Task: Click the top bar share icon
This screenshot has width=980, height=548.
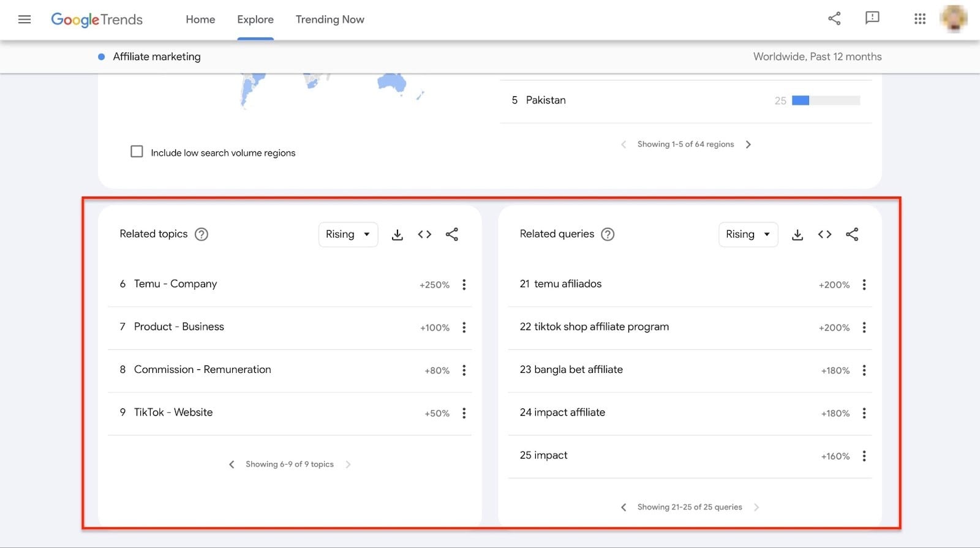Action: pos(834,18)
